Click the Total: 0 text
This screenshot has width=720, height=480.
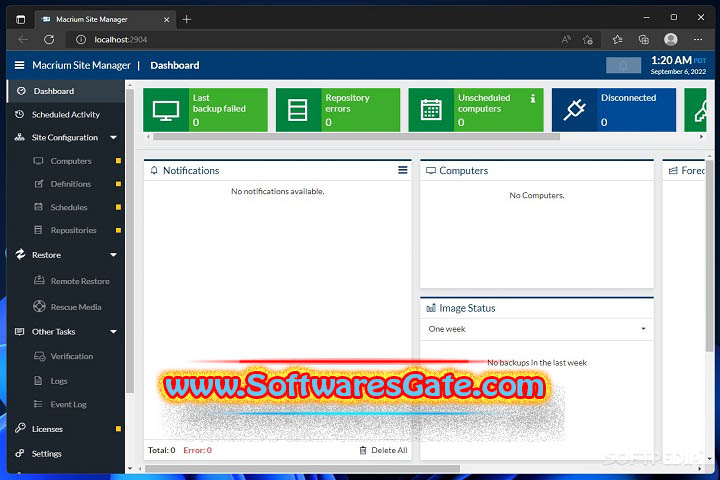(162, 450)
